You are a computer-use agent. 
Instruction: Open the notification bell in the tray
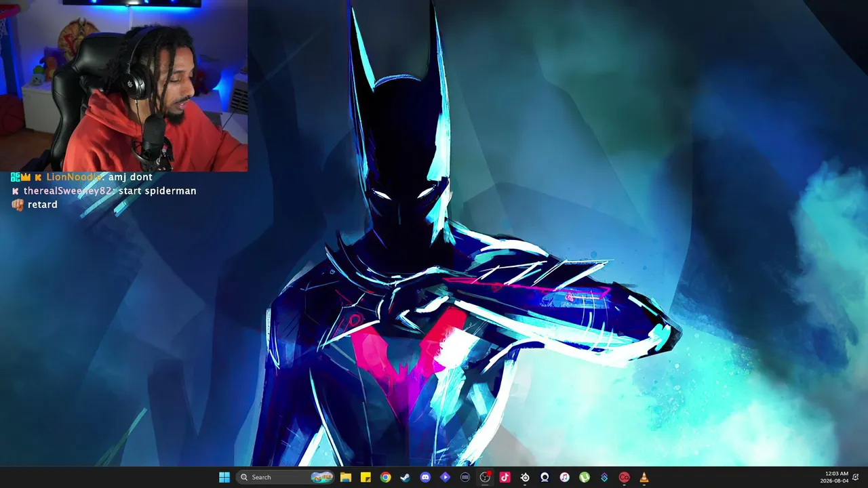coord(856,477)
